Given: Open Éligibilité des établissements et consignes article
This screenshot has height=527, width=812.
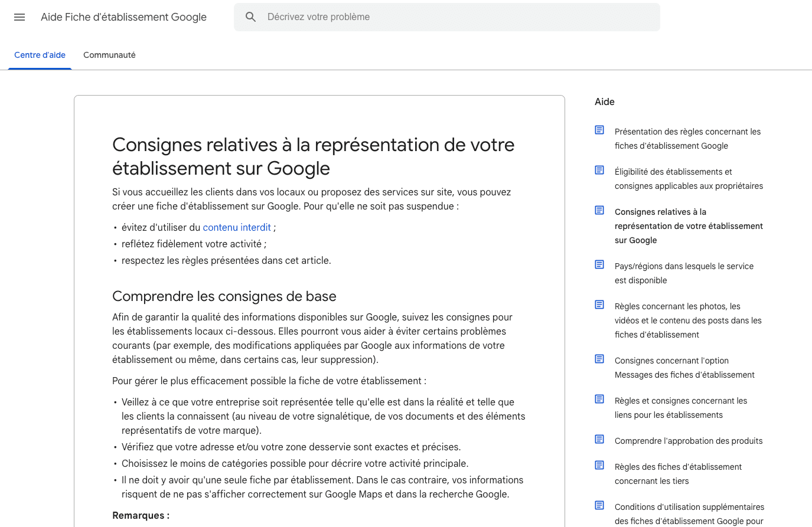Looking at the screenshot, I should (x=688, y=179).
